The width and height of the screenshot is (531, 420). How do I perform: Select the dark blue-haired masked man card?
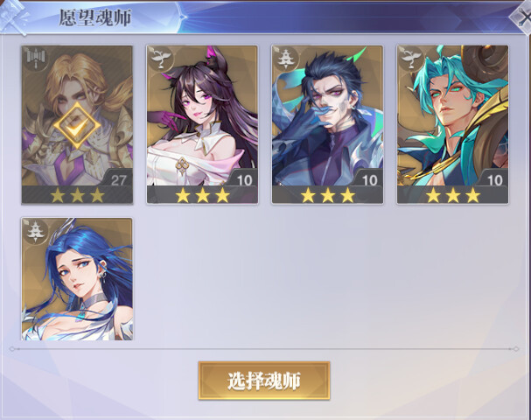click(327, 124)
